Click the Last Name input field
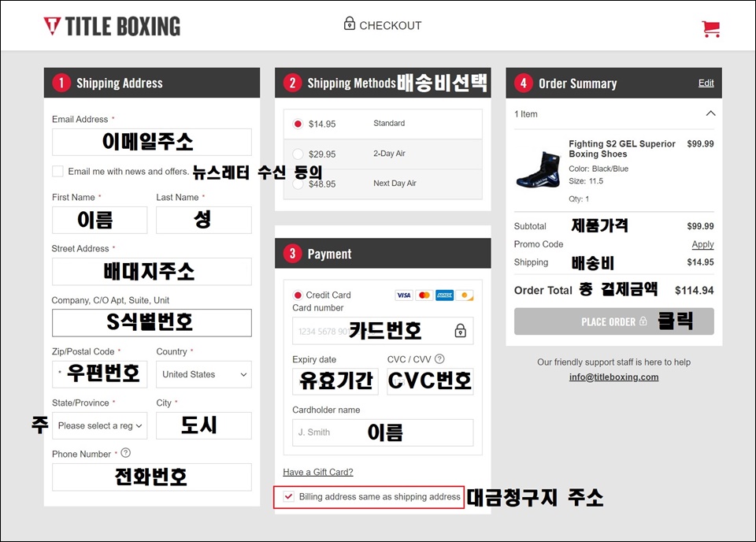Viewport: 756px width, 542px height. click(x=204, y=220)
